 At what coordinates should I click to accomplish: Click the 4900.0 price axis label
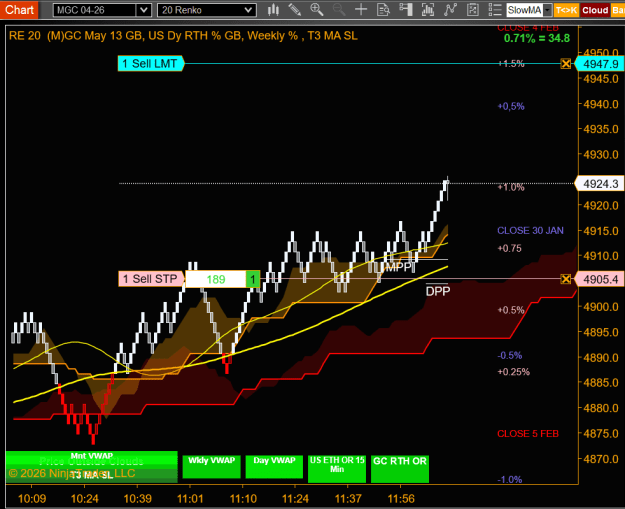(601, 307)
